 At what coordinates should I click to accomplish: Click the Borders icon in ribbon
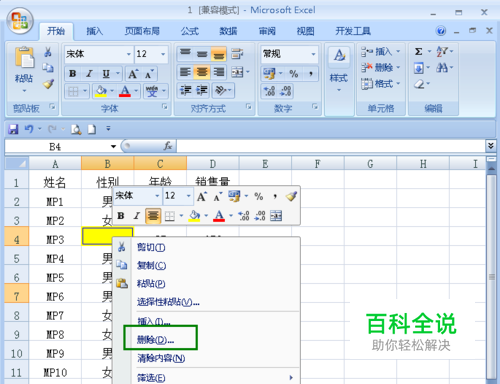[73, 91]
